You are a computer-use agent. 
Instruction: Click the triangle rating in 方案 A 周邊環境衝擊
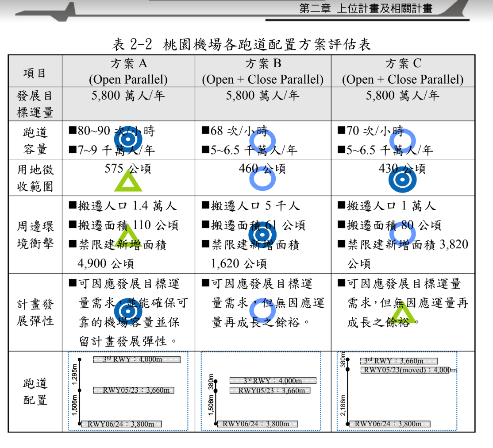(x=128, y=236)
